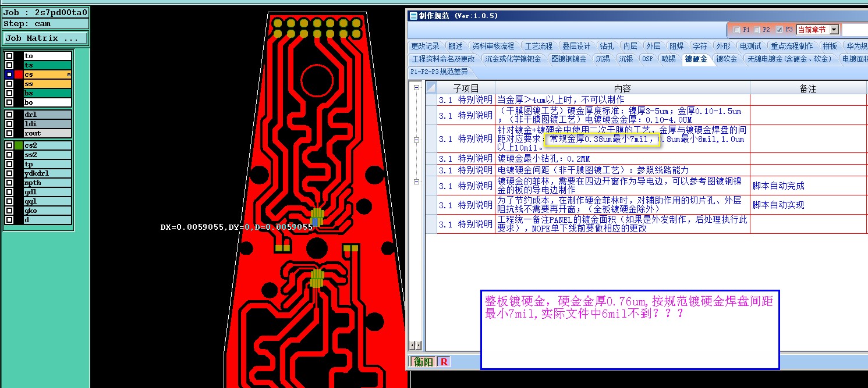Click the 衡阳 status indicator
Viewport: 868px width, 388px height.
pos(424,362)
